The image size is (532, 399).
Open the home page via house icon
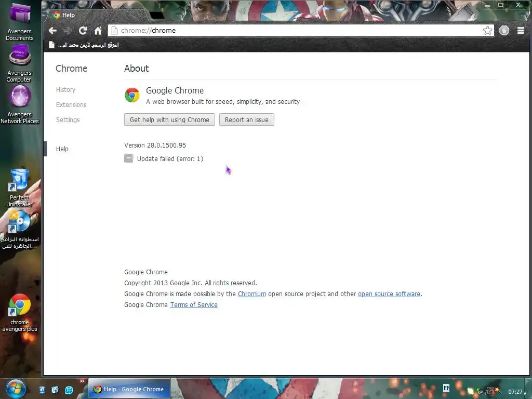[x=98, y=31]
